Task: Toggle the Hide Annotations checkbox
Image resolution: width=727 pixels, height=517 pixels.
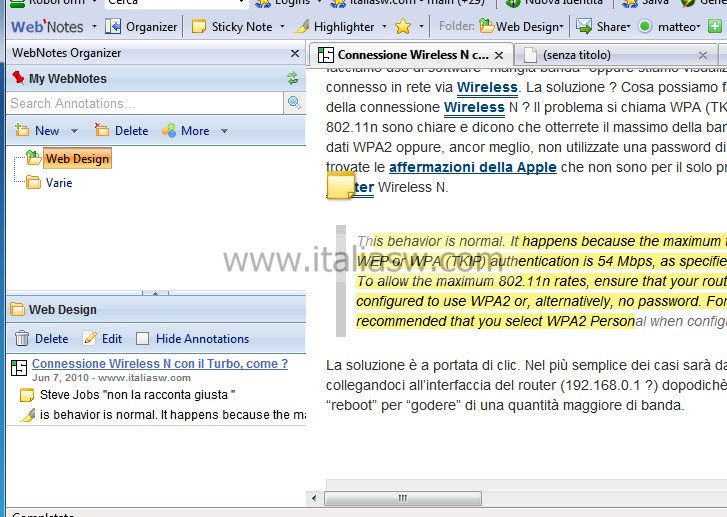Action: pyautogui.click(x=143, y=339)
